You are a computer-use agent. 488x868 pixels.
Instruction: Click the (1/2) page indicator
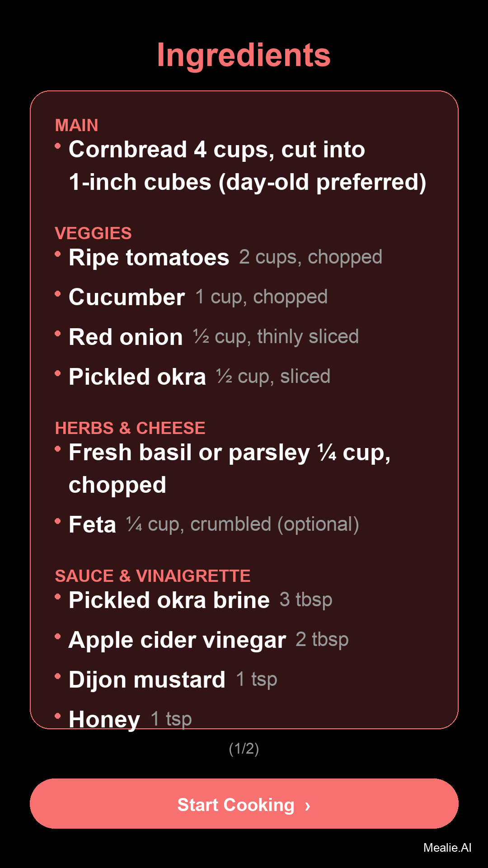coord(244,749)
